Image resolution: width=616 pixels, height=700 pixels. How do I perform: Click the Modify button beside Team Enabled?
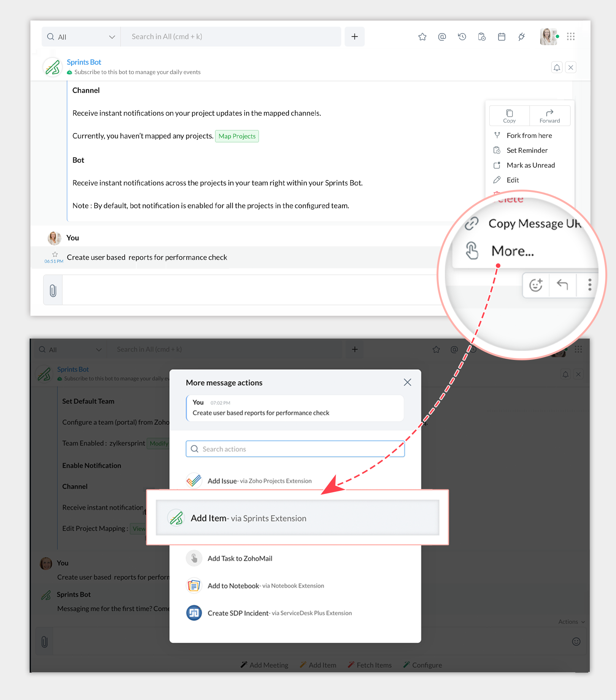[x=159, y=443]
